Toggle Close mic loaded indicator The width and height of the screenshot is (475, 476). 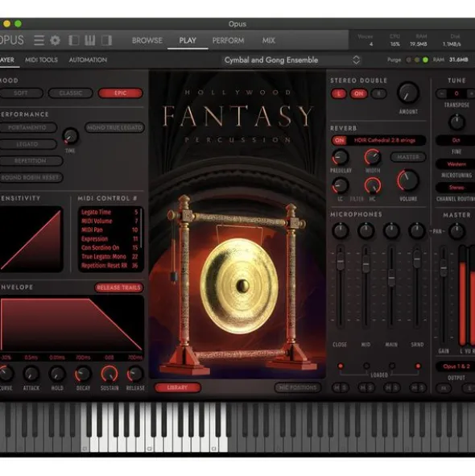coord(341,366)
